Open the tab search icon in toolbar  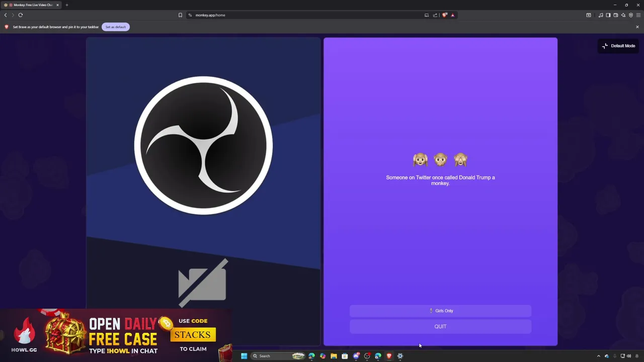(x=589, y=15)
